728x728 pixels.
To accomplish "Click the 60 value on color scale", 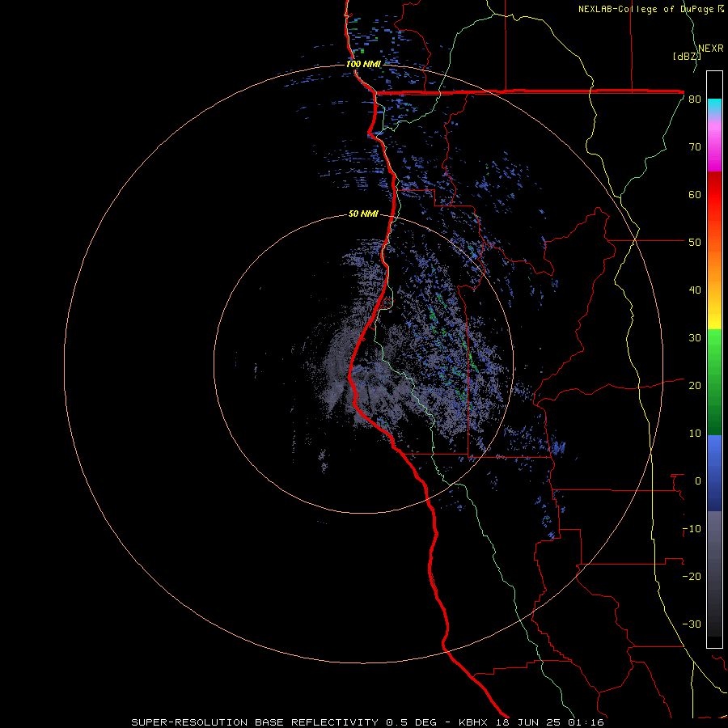I will coord(695,194).
